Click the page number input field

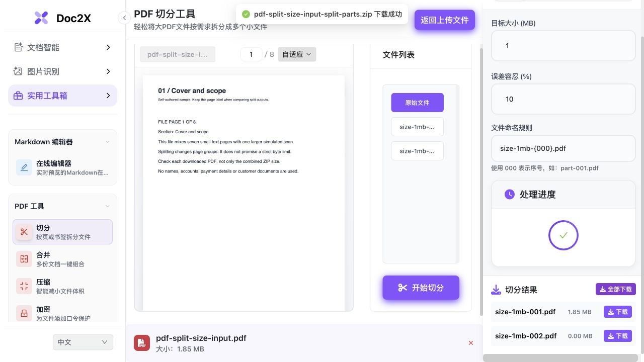[251, 54]
